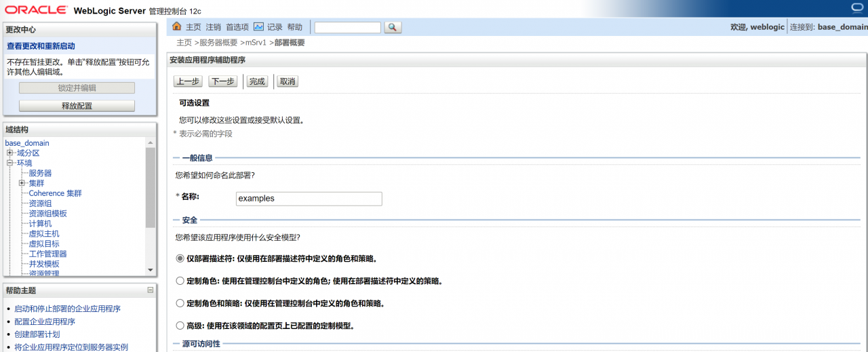Open 首选项 in the toolbar
Image resolution: width=868 pixels, height=352 pixels.
[x=237, y=27]
